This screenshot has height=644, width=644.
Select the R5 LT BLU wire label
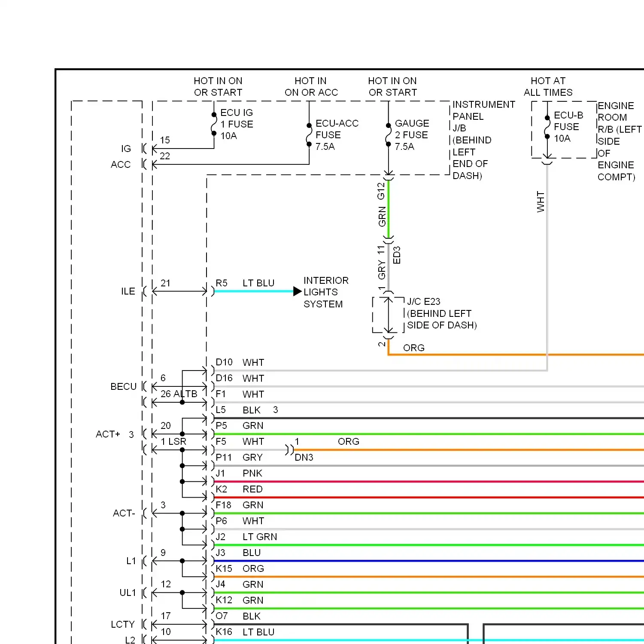coord(245,283)
